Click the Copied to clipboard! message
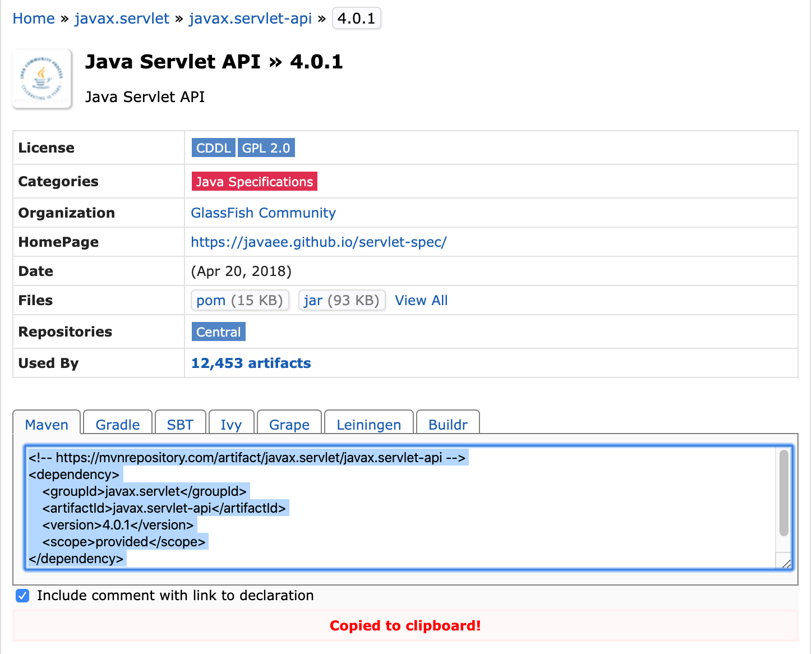The width and height of the screenshot is (812, 654). click(x=405, y=626)
